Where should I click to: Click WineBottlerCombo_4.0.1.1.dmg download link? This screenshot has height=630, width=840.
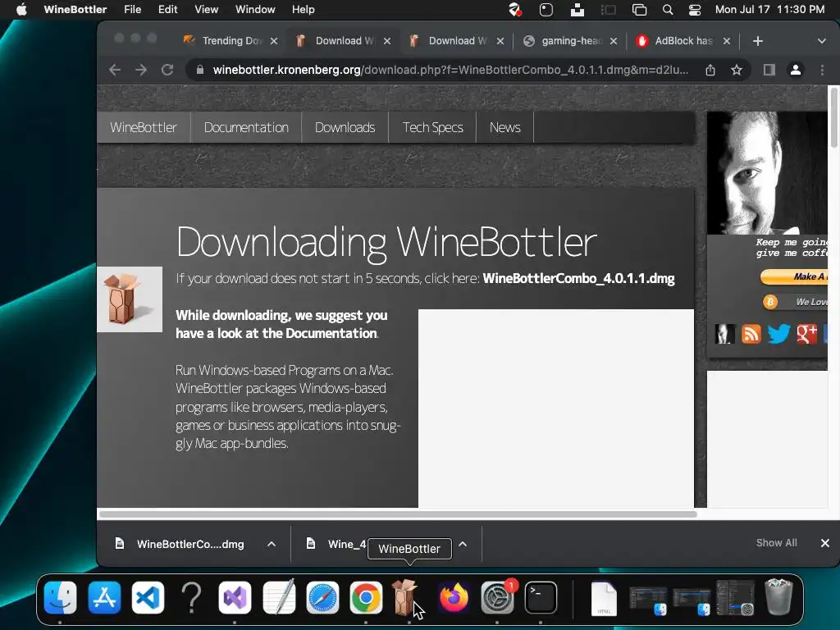click(578, 279)
